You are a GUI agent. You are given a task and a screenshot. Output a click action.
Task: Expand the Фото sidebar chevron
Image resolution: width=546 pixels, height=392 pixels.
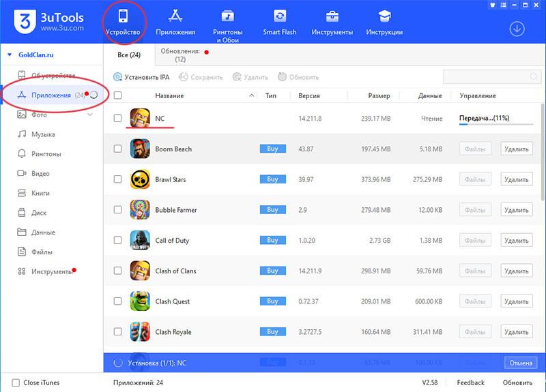90,115
